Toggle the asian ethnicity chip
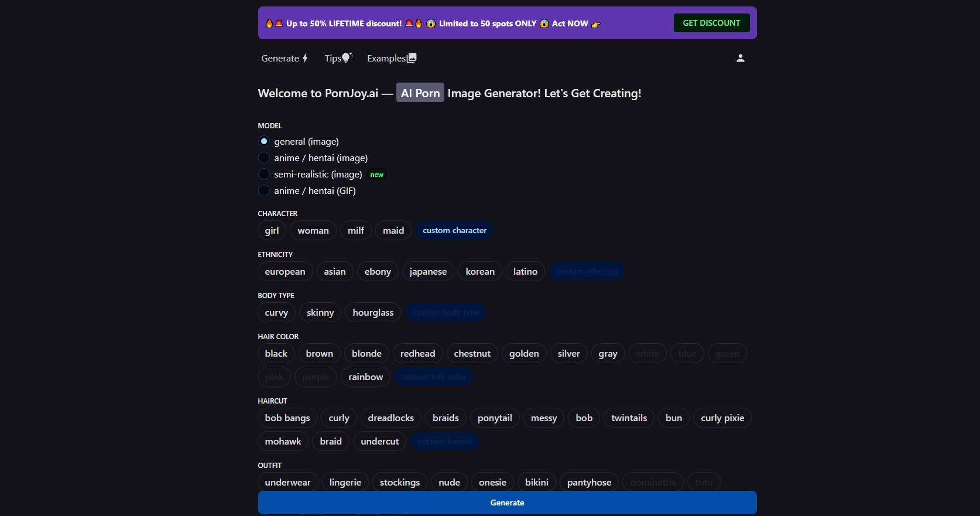 pos(335,271)
